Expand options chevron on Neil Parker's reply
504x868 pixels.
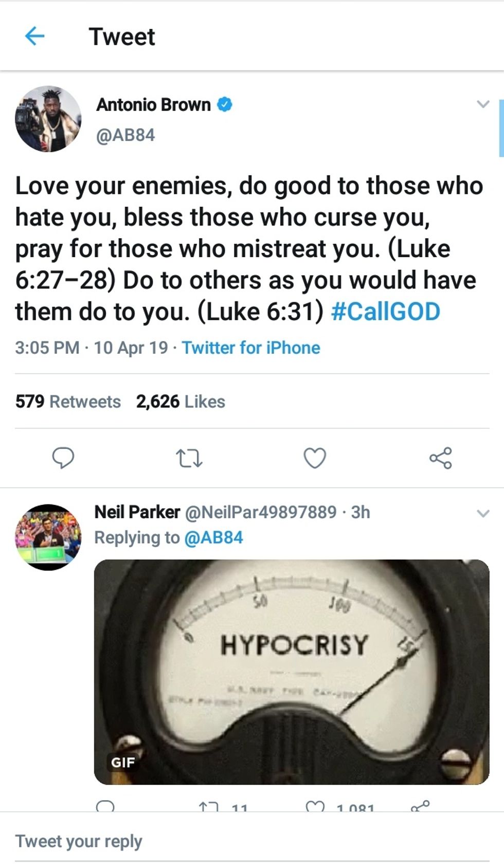(483, 513)
